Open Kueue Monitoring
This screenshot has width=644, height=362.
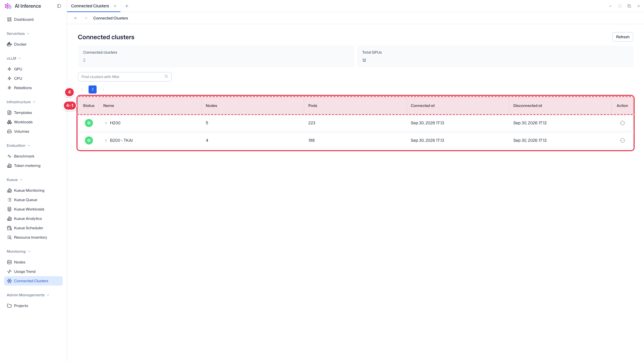pyautogui.click(x=33, y=190)
